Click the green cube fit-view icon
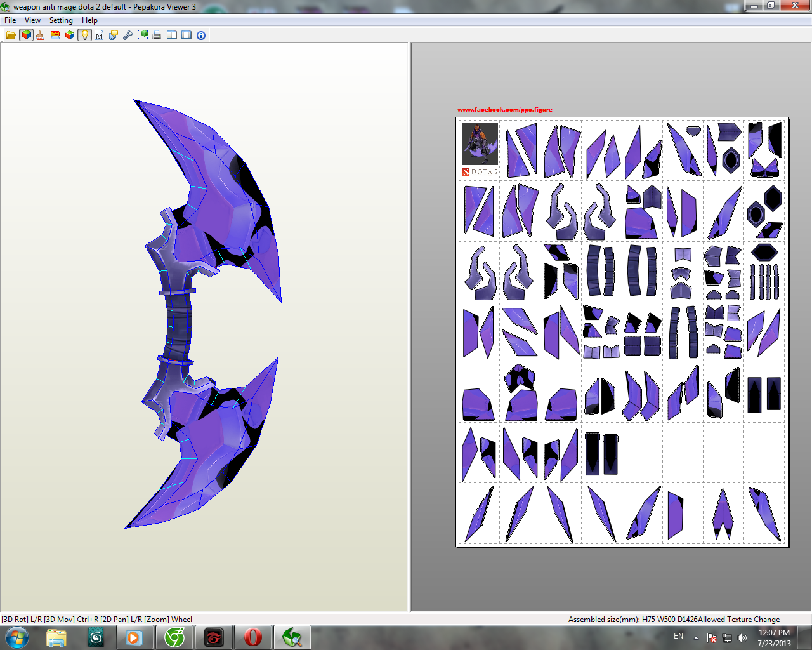 pos(143,36)
